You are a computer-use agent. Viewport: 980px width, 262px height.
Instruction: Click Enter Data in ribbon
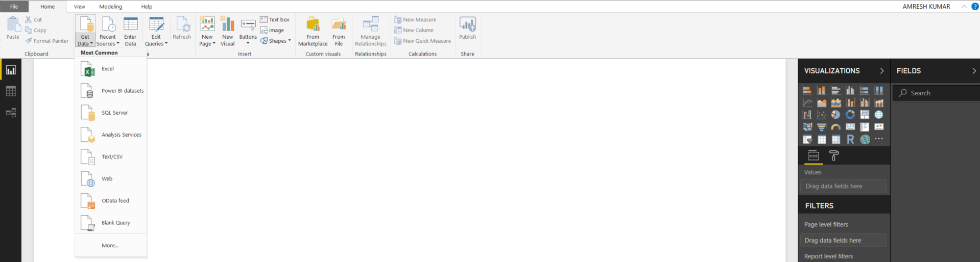pyautogui.click(x=130, y=31)
